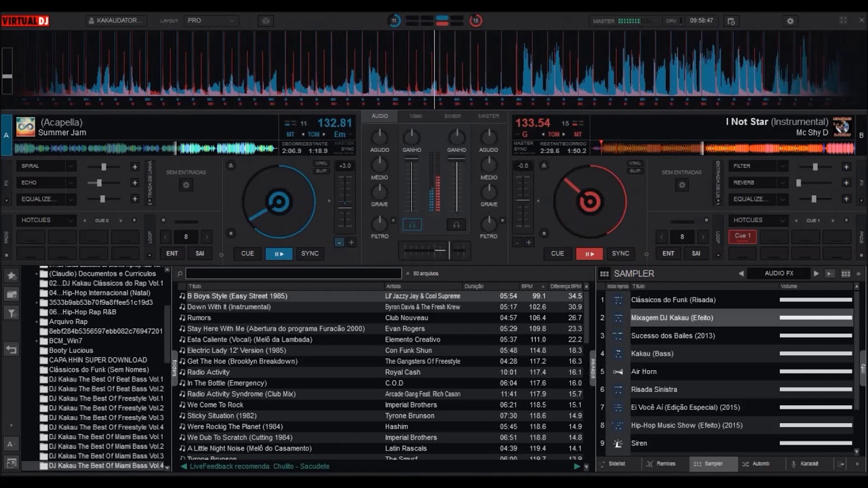Adjust Air Horn sample volume bar

tap(816, 371)
